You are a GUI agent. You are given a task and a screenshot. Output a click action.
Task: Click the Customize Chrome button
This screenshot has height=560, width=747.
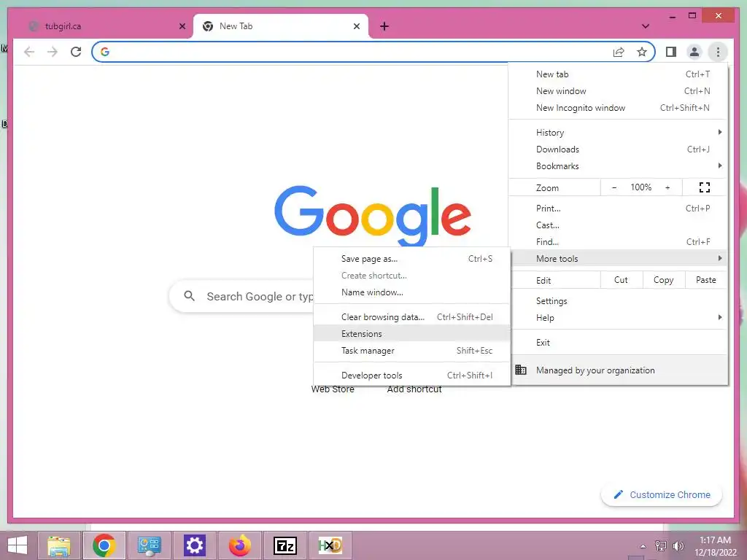coord(662,495)
